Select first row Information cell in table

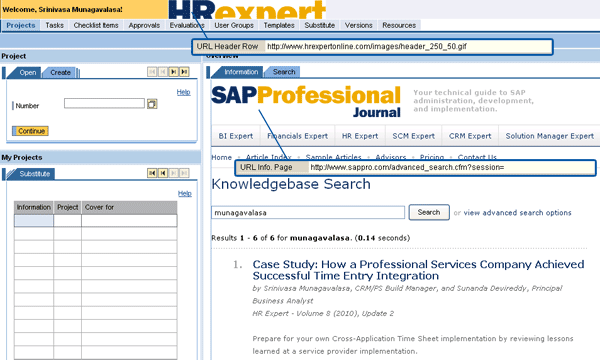(x=34, y=221)
